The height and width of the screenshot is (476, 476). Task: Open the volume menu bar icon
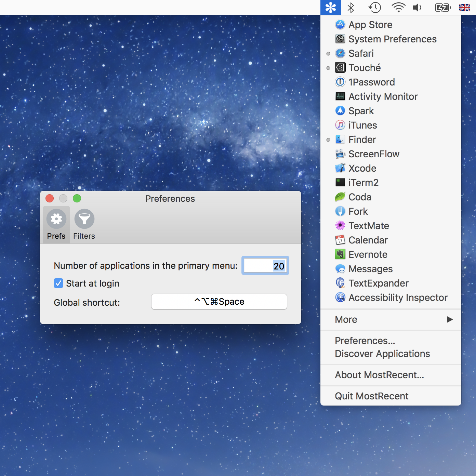417,8
